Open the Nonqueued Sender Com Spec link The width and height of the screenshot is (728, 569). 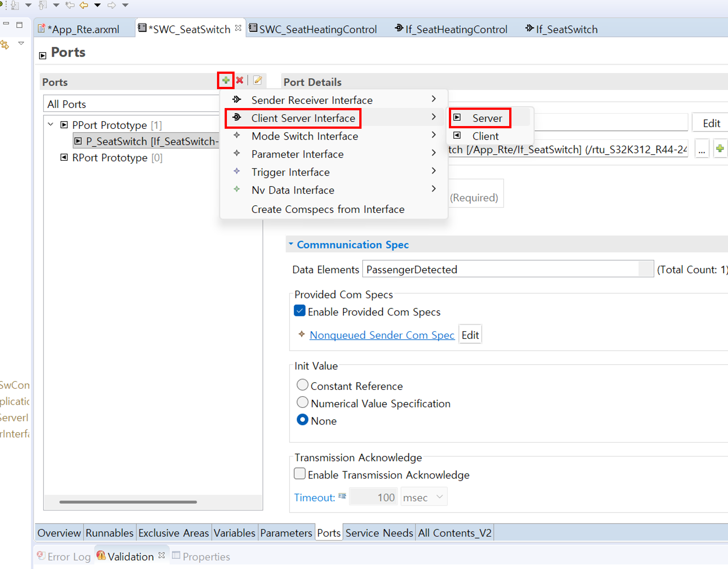(382, 335)
